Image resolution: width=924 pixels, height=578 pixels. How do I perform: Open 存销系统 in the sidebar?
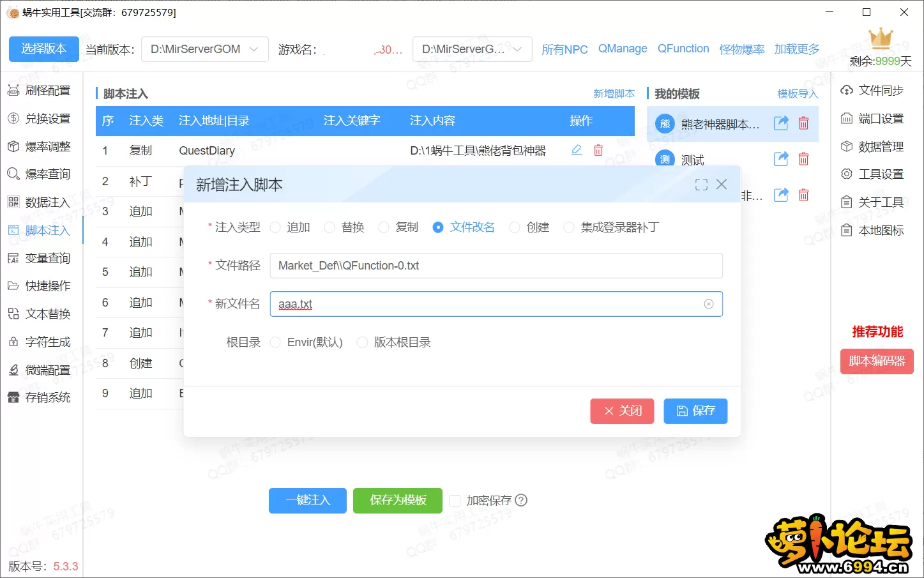[x=40, y=398]
